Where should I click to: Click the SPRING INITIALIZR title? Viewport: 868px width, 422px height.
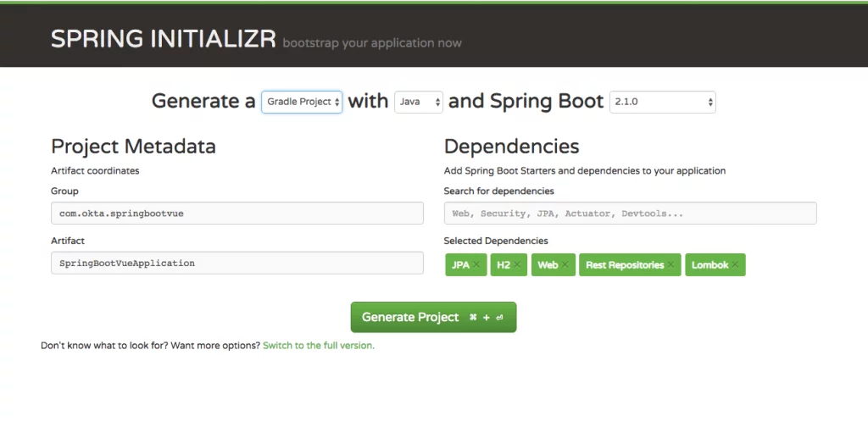(x=164, y=39)
